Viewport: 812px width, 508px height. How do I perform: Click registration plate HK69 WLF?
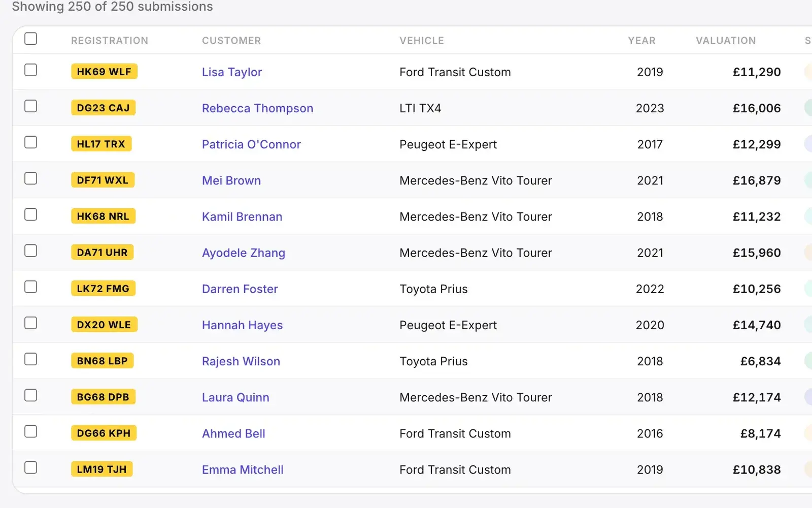(104, 72)
